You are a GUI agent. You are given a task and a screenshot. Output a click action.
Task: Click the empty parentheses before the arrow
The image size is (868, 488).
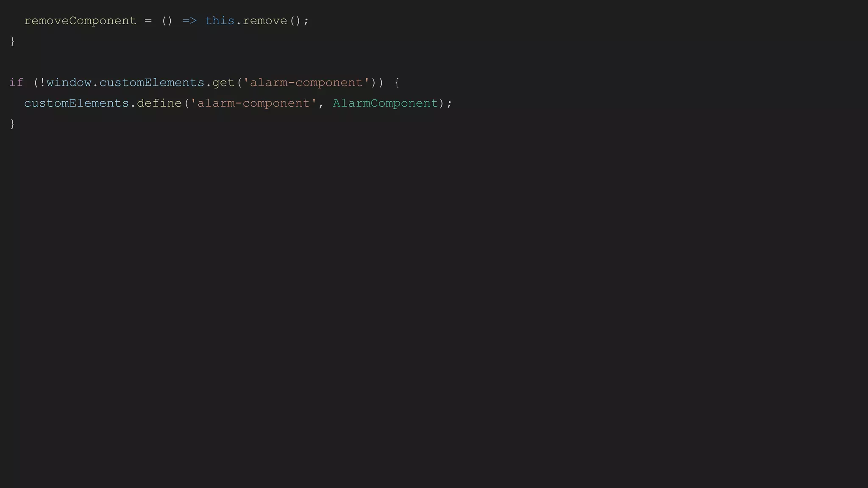(x=167, y=21)
